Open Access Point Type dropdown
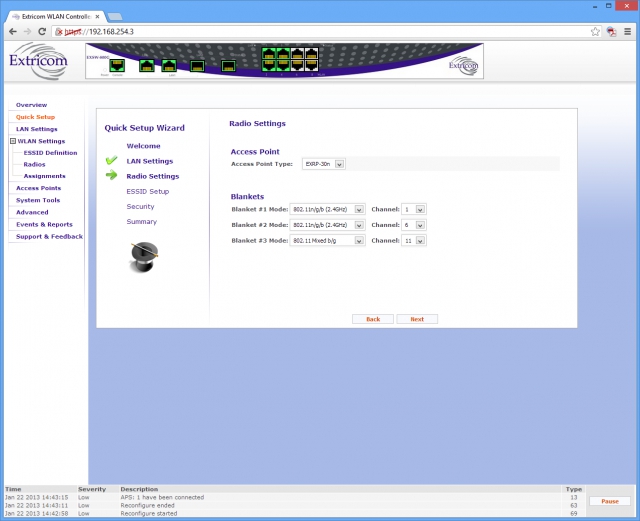640x521 pixels. pyautogui.click(x=324, y=164)
